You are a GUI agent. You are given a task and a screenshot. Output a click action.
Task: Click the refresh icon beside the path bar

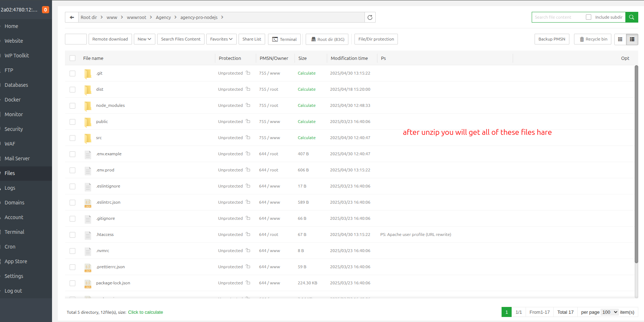(370, 17)
